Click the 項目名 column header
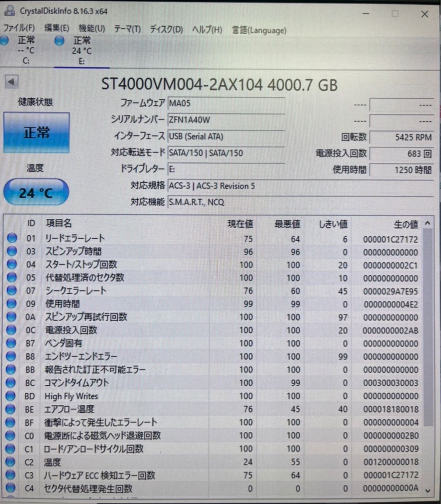Image resolution: width=441 pixels, height=504 pixels. pyautogui.click(x=59, y=224)
